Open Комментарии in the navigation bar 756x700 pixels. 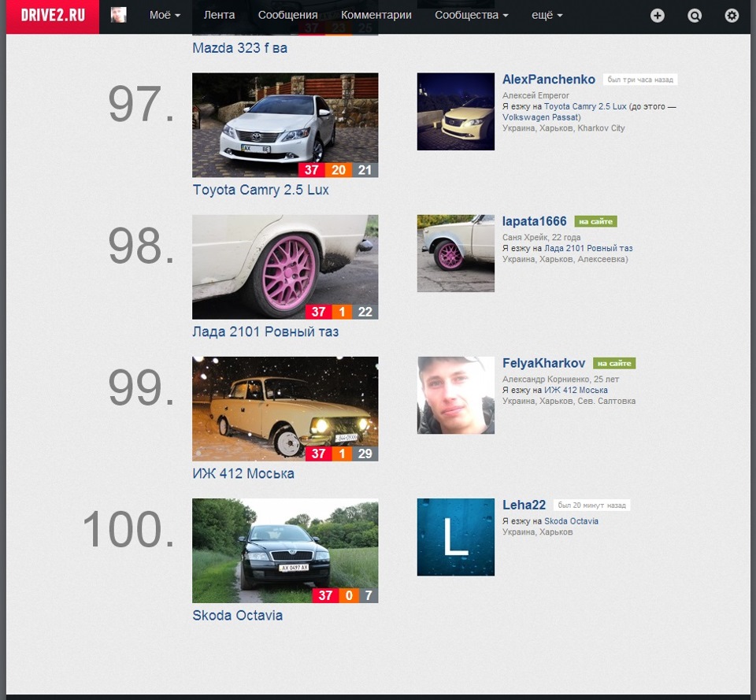[x=376, y=15]
